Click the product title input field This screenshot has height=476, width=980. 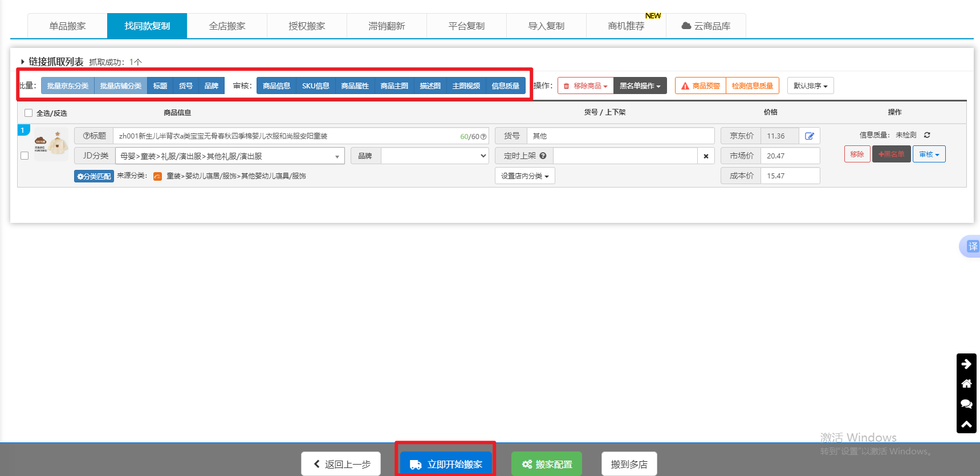[x=285, y=136]
